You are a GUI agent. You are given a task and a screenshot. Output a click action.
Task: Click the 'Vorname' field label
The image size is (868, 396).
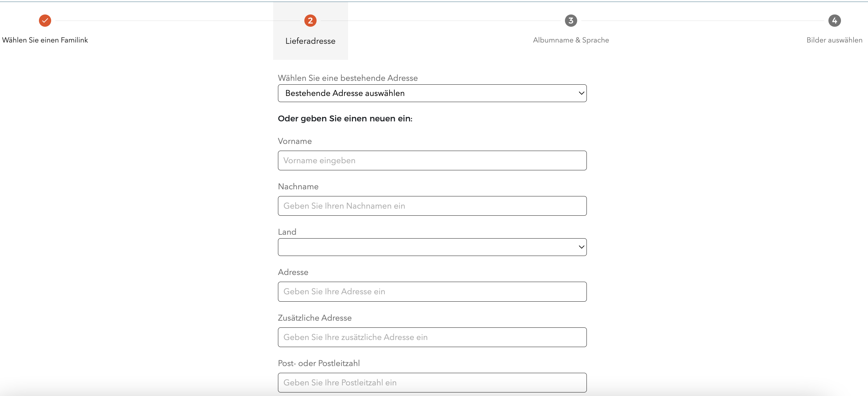(294, 141)
